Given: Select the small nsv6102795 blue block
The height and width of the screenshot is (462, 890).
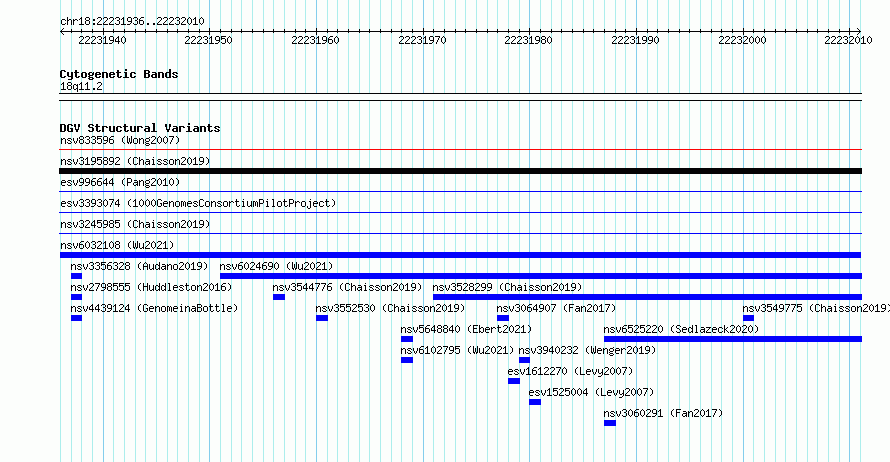Looking at the screenshot, I should click(407, 360).
